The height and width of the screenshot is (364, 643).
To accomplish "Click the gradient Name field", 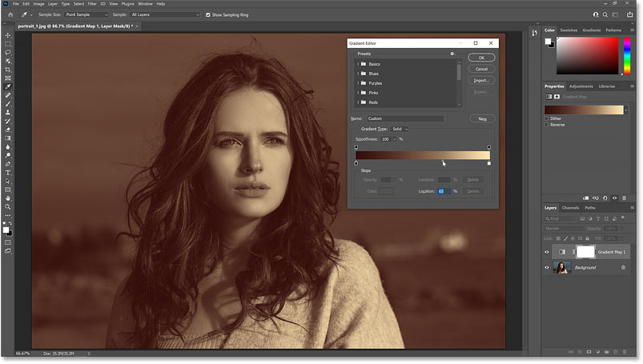I will click(x=405, y=118).
